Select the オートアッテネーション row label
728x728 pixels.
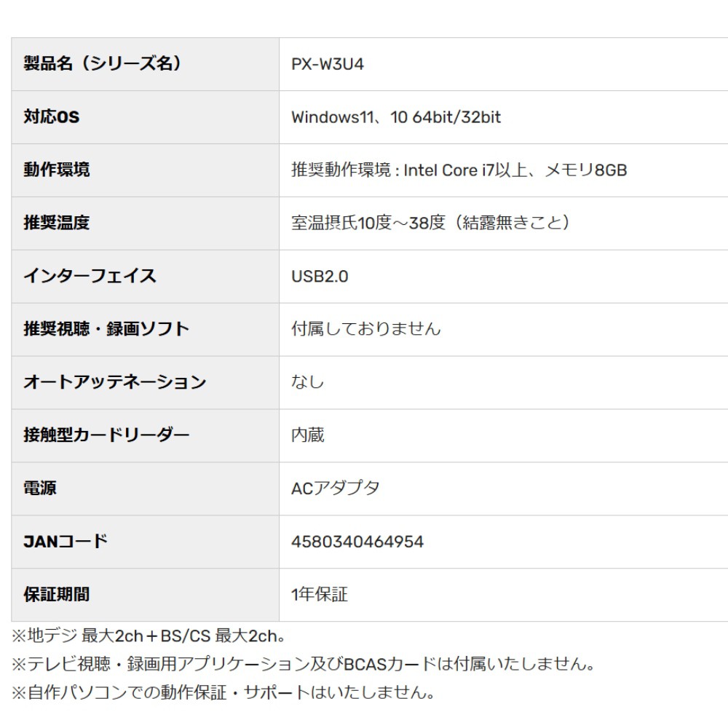pyautogui.click(x=115, y=382)
